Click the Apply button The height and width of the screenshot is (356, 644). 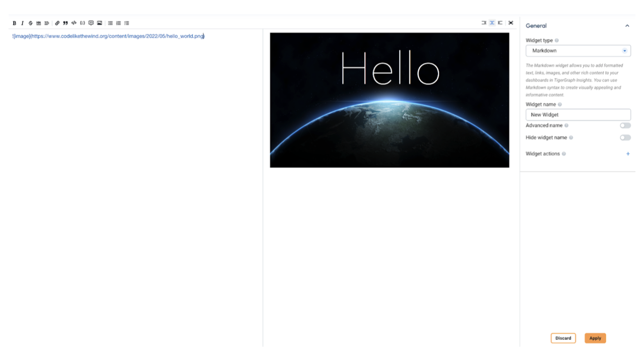[595, 338]
